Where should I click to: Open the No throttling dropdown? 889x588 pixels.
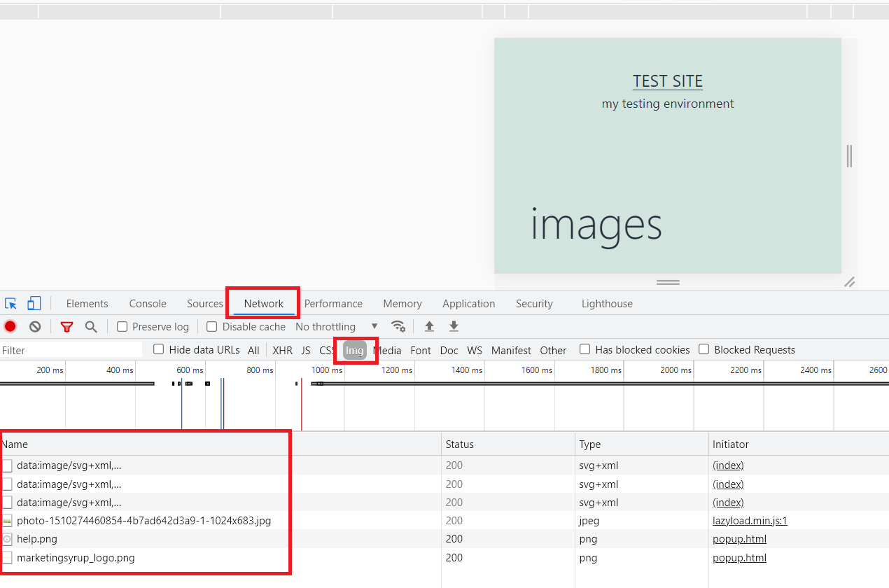click(336, 327)
